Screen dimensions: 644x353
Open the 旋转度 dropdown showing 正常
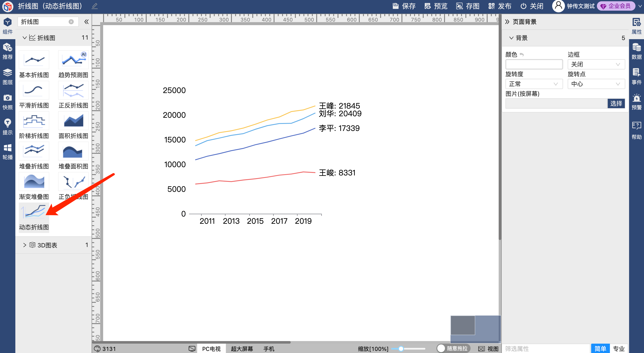534,84
